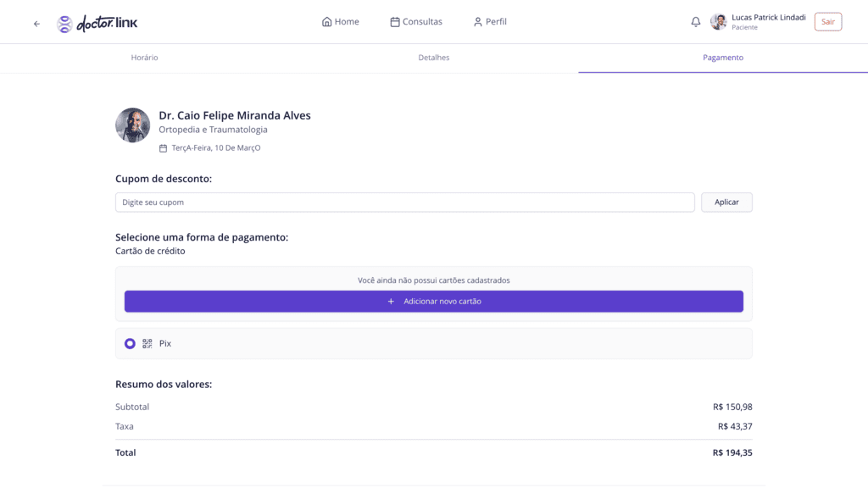Click the calendar icon beside appointment date
This screenshot has width=868, height=488.
tap(163, 148)
